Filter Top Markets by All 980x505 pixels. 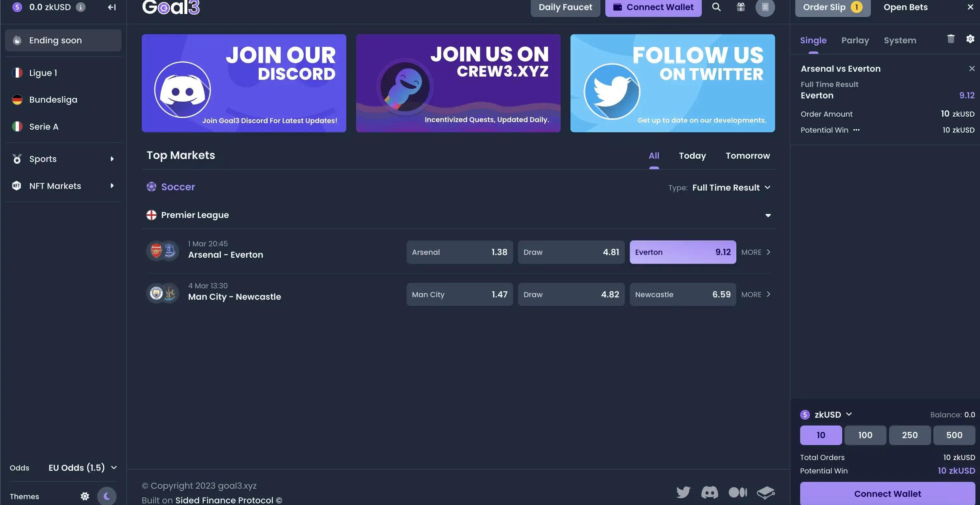(x=654, y=156)
